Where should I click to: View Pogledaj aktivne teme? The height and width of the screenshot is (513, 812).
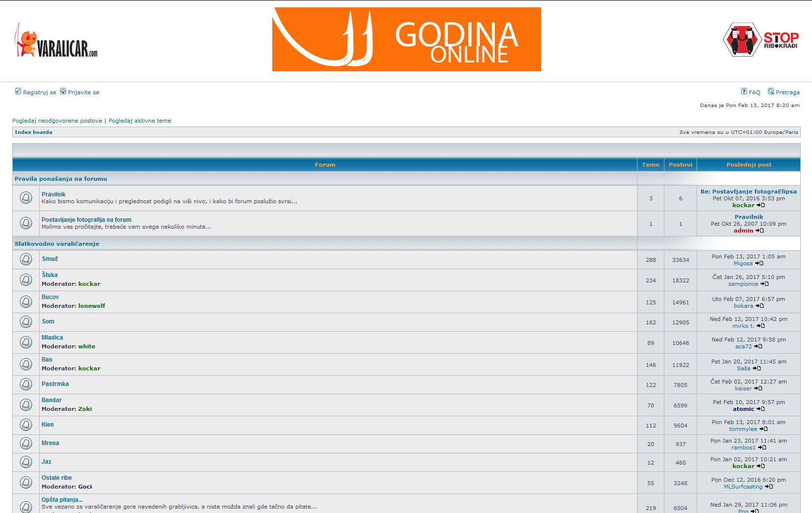click(x=140, y=121)
